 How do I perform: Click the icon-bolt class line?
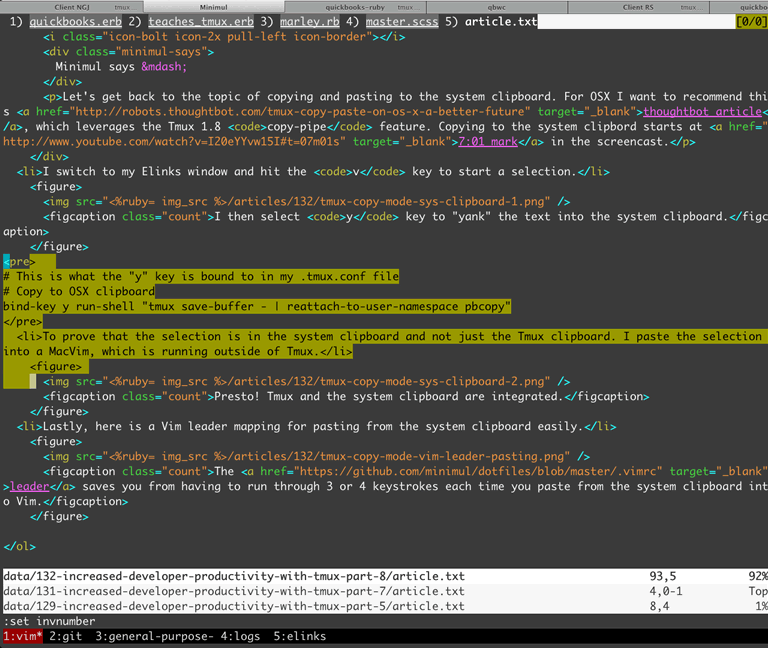224,37
